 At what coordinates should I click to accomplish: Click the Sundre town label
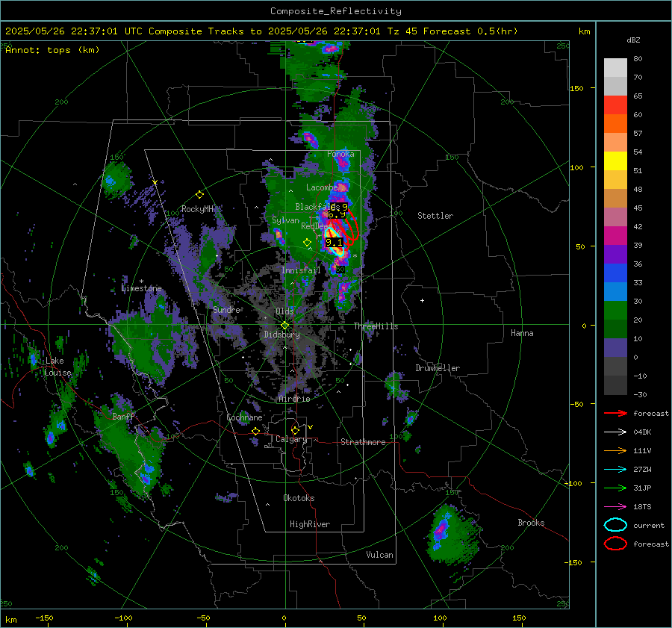[x=227, y=309]
